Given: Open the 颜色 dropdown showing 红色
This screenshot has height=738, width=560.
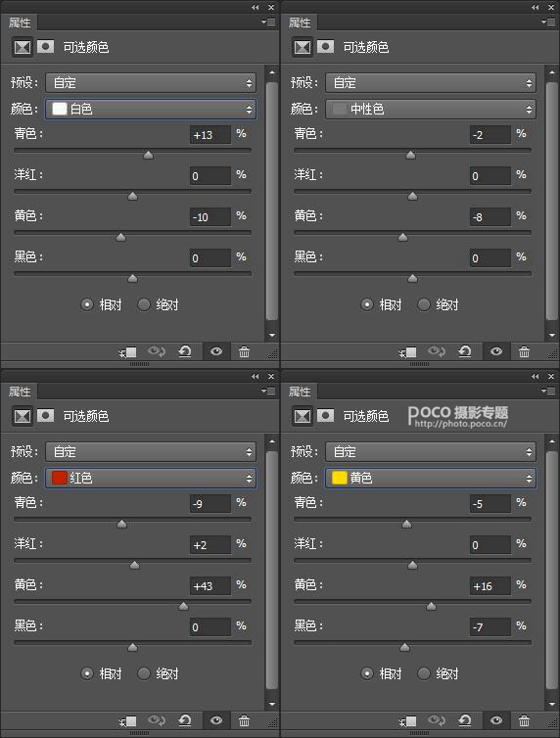Looking at the screenshot, I should coord(151,479).
